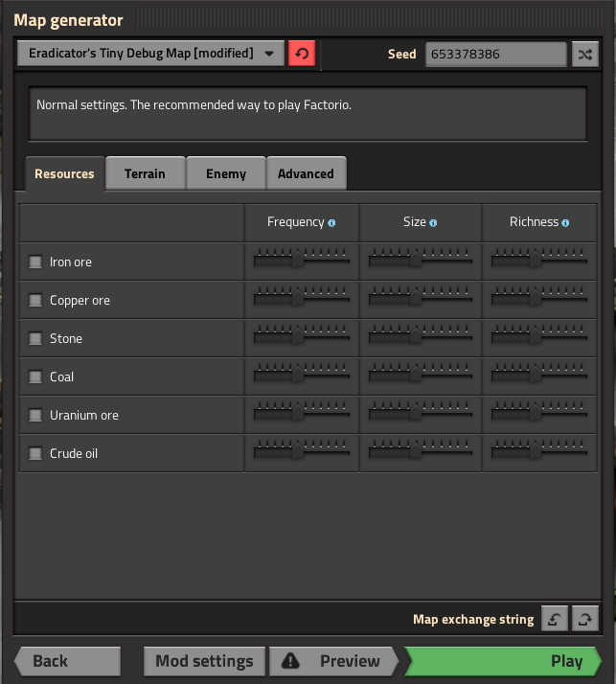Viewport: 616px width, 684px height.
Task: Toggle the Crude oil checkbox
Action: click(x=35, y=453)
